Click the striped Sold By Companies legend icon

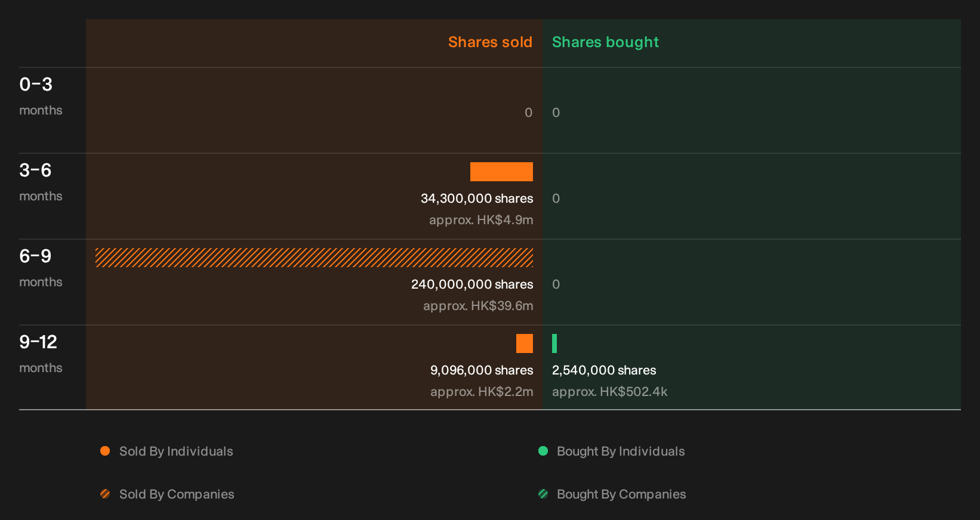click(105, 494)
